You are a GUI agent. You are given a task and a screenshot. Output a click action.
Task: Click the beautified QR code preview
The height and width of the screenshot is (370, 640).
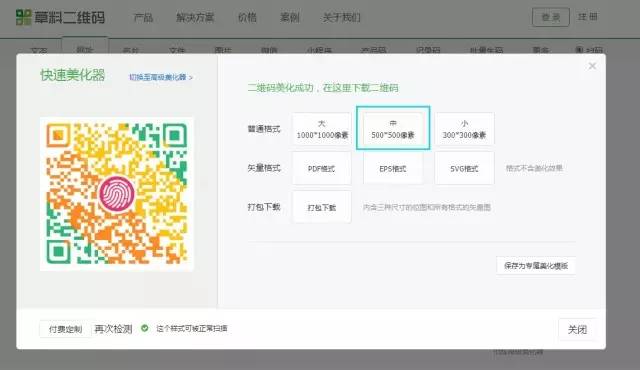point(117,194)
